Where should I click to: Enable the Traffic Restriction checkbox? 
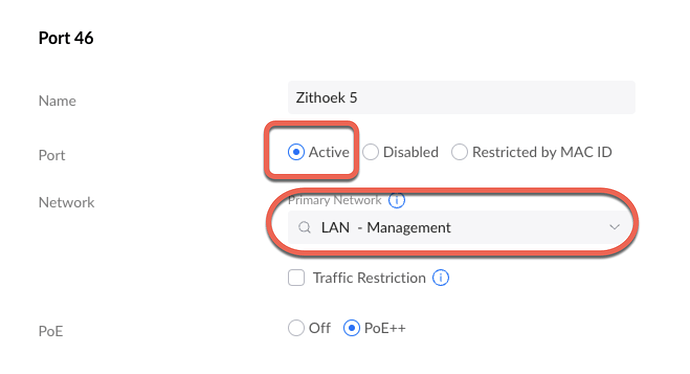[x=296, y=278]
